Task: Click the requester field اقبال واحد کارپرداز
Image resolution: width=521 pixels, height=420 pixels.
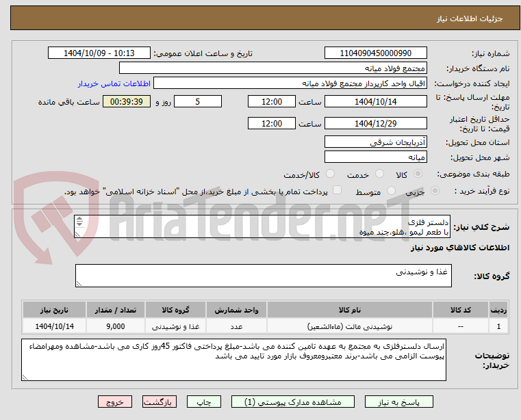Action: pos(290,83)
